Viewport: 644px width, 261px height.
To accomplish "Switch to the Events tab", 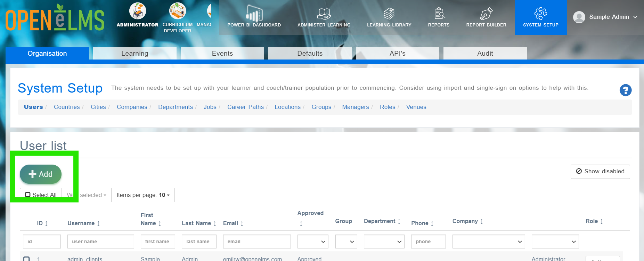I will (x=222, y=54).
